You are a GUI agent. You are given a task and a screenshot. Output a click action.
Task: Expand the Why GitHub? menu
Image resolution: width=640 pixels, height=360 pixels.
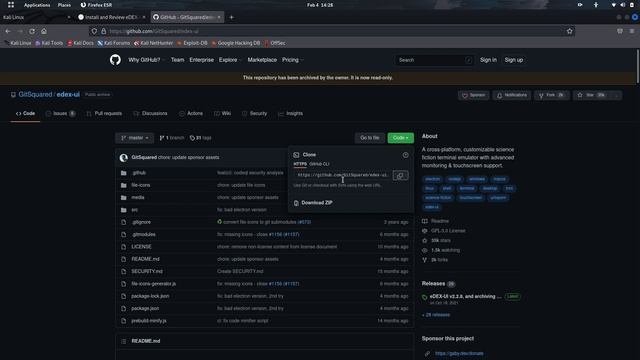[146, 60]
